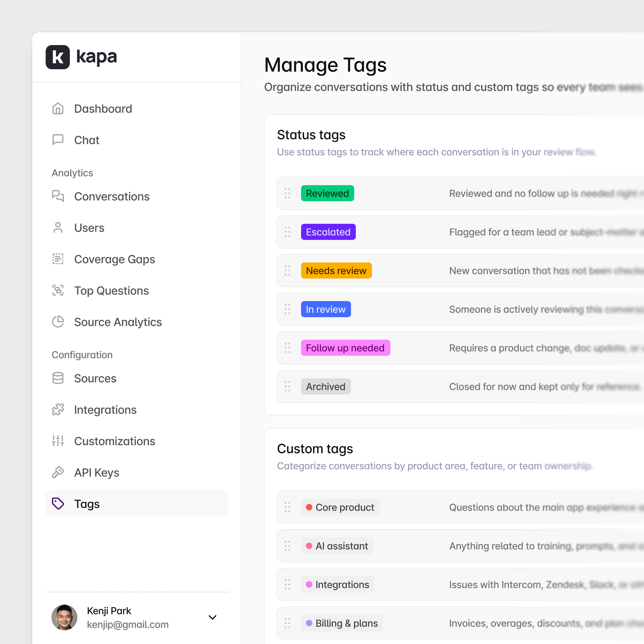Click the Manage Tags page heading
Image resolution: width=644 pixels, height=644 pixels.
pos(325,65)
